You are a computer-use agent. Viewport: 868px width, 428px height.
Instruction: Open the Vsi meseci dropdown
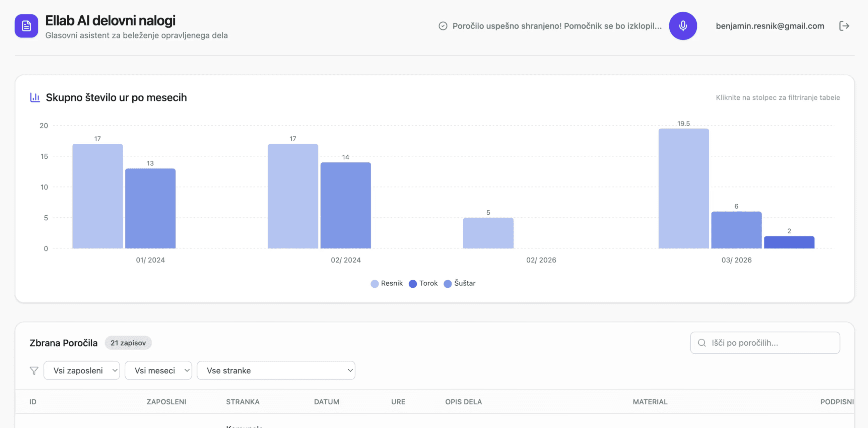(158, 370)
